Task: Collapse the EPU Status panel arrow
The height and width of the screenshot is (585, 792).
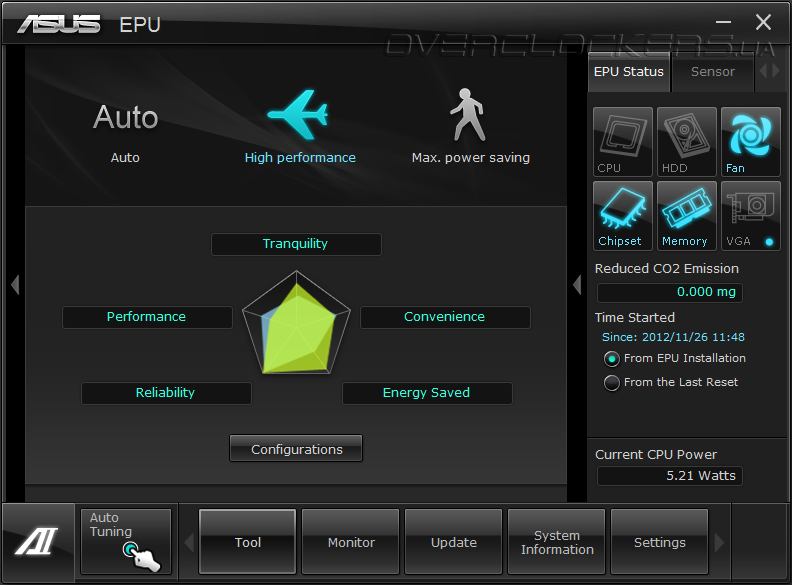Action: click(x=577, y=284)
